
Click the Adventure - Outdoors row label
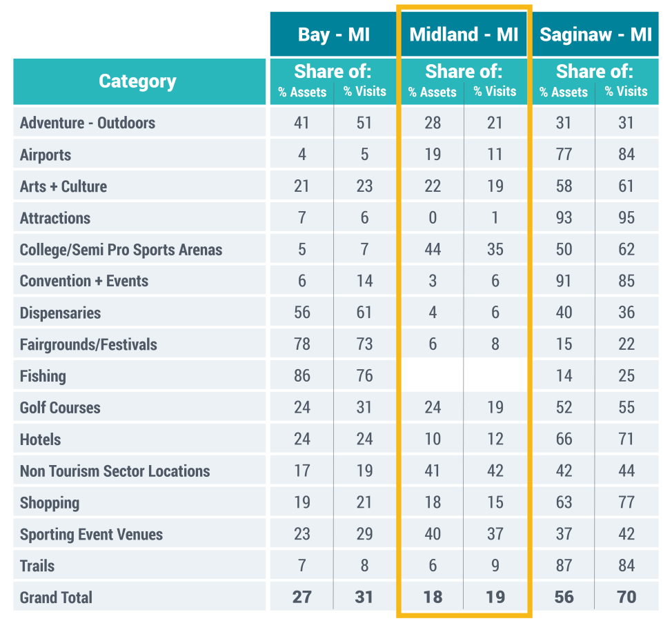88,123
